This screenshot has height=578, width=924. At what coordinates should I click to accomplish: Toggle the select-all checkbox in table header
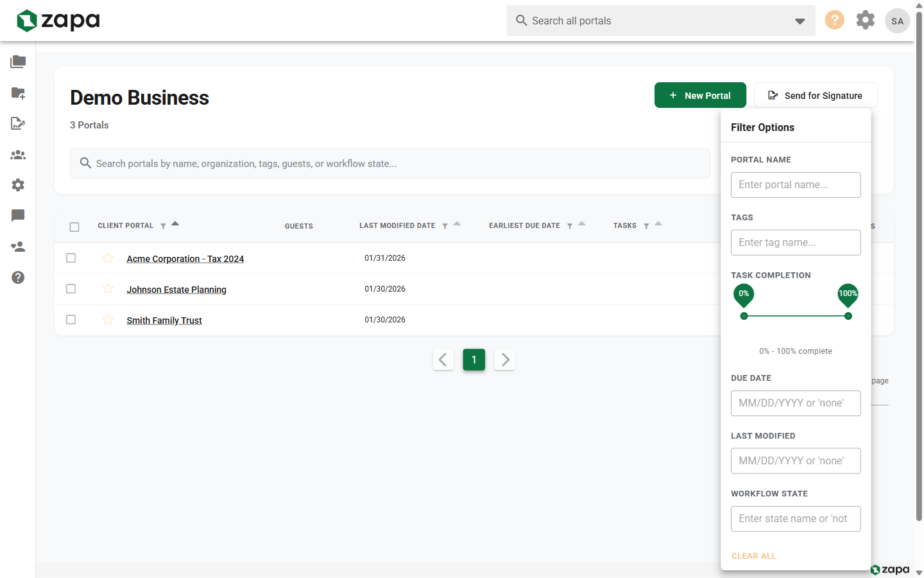coord(74,227)
